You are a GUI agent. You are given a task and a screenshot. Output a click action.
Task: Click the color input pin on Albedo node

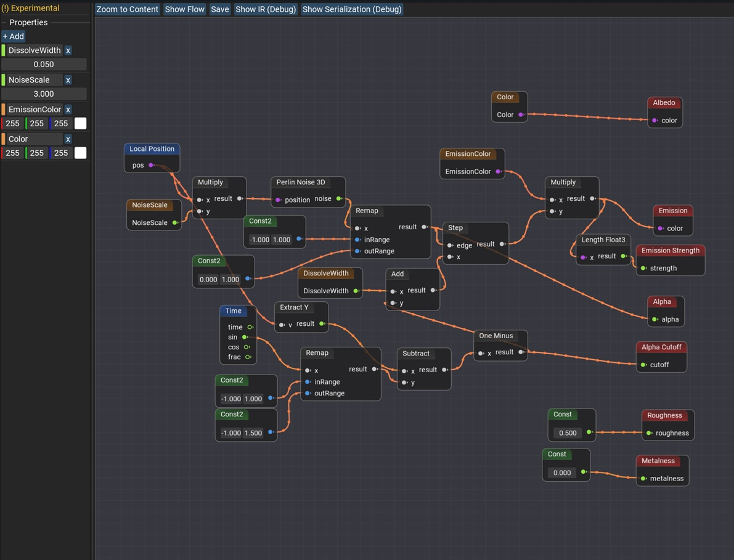click(x=654, y=121)
